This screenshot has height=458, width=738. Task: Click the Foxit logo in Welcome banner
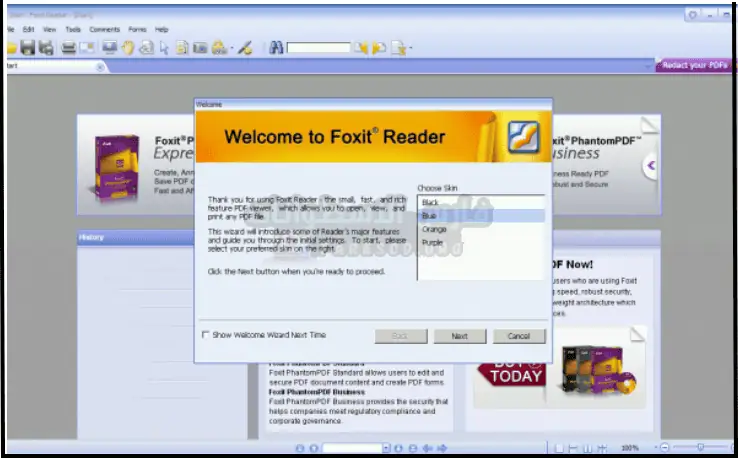pyautogui.click(x=525, y=136)
